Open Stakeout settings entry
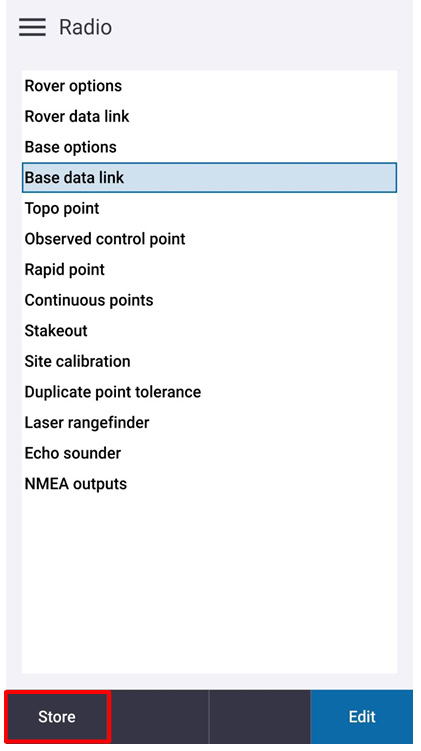Image resolution: width=421 pixels, height=751 pixels. [x=209, y=331]
